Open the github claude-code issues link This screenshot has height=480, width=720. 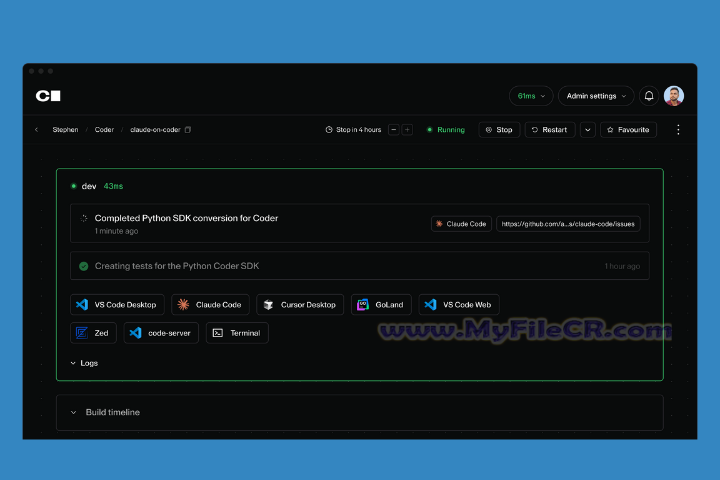(568, 224)
